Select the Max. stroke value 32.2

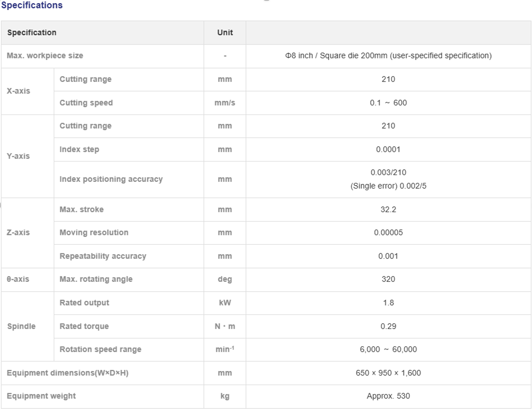click(388, 209)
